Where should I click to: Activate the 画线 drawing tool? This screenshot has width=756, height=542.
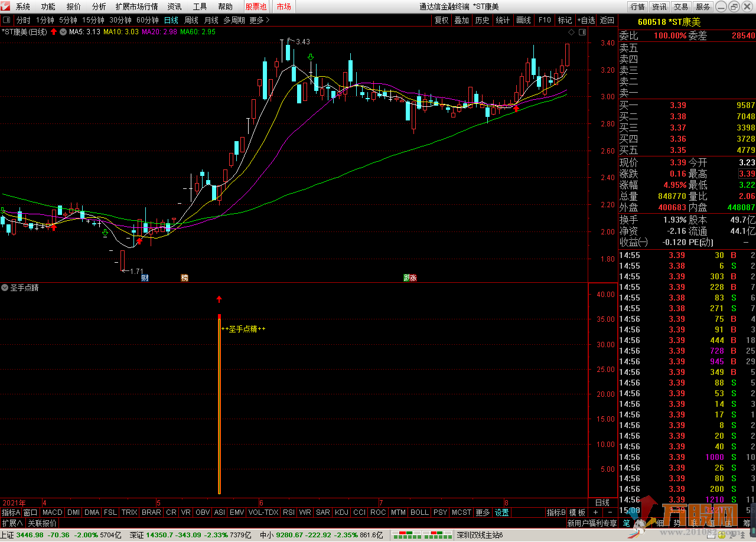point(523,20)
